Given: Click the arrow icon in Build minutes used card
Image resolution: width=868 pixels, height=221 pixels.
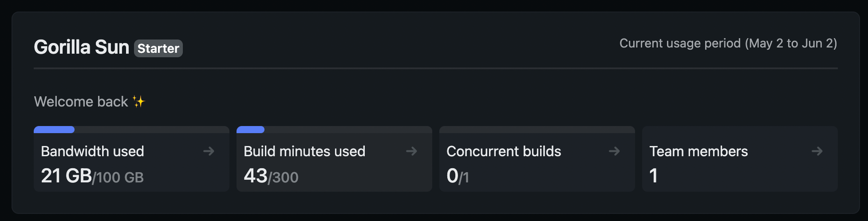Looking at the screenshot, I should click(x=411, y=151).
